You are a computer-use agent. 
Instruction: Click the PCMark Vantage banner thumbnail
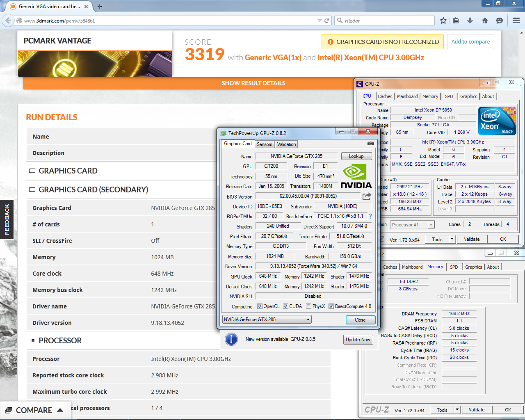[x=95, y=64]
